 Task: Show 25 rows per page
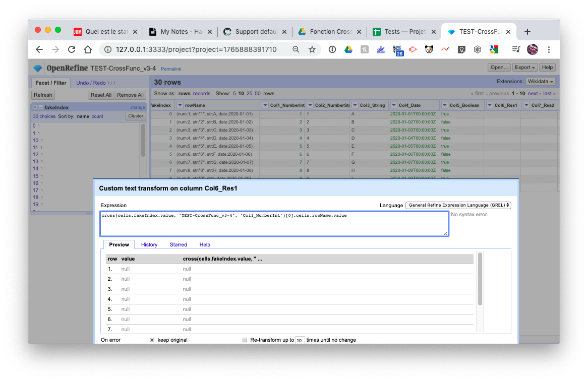(250, 94)
